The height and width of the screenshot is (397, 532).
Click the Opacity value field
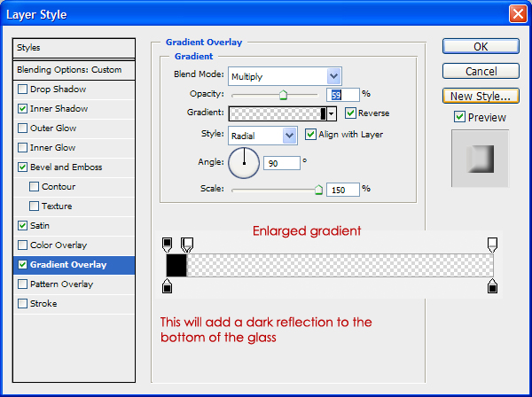(342, 95)
